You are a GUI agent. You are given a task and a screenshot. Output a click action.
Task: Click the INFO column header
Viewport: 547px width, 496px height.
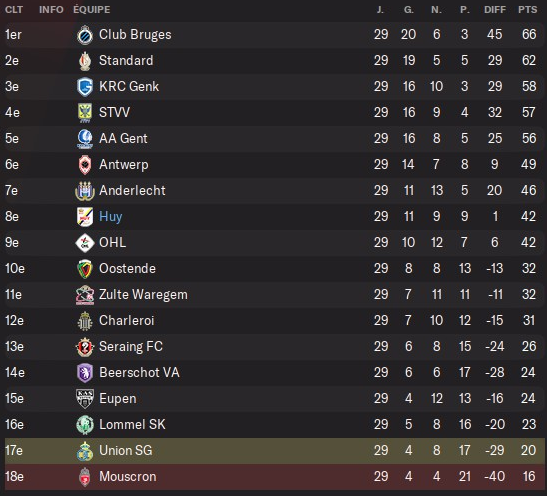point(51,10)
